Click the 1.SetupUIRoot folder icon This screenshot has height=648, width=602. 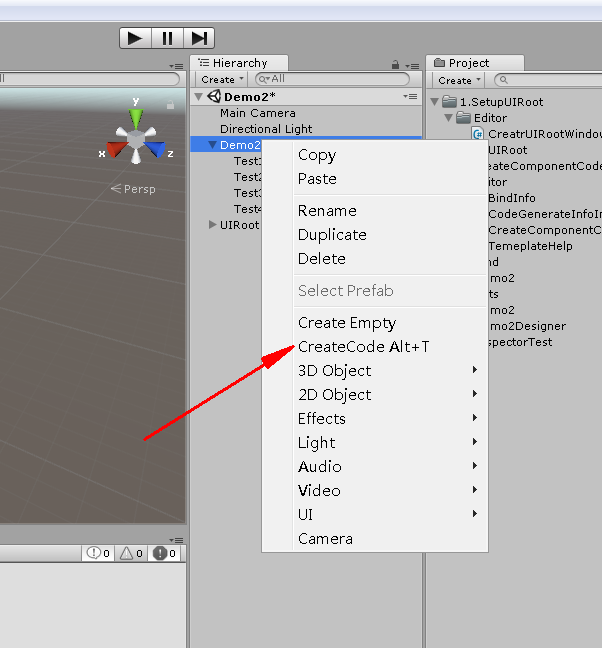(449, 101)
